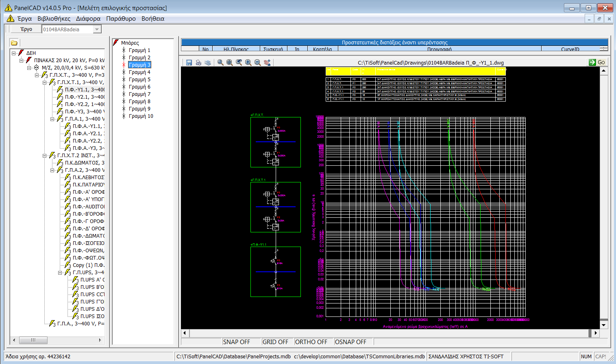Image resolution: width=616 pixels, height=364 pixels.
Task: Open the Έργο project dropdown
Action: click(x=98, y=28)
